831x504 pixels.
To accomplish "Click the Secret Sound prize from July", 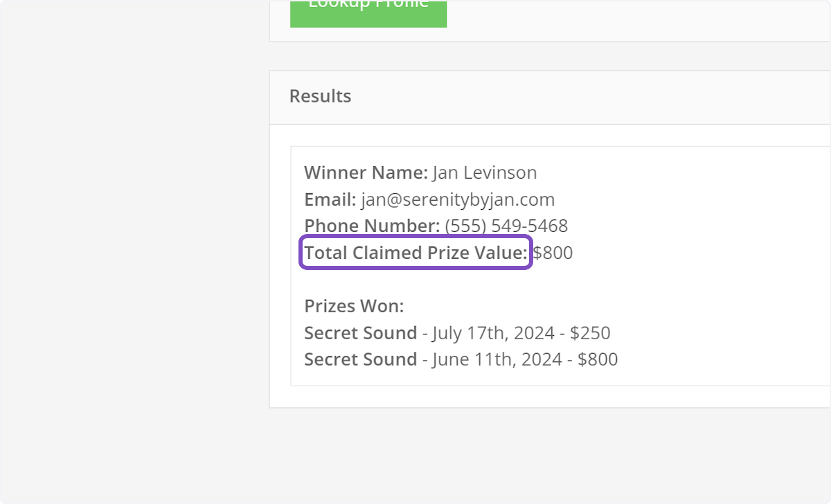I will (360, 333).
